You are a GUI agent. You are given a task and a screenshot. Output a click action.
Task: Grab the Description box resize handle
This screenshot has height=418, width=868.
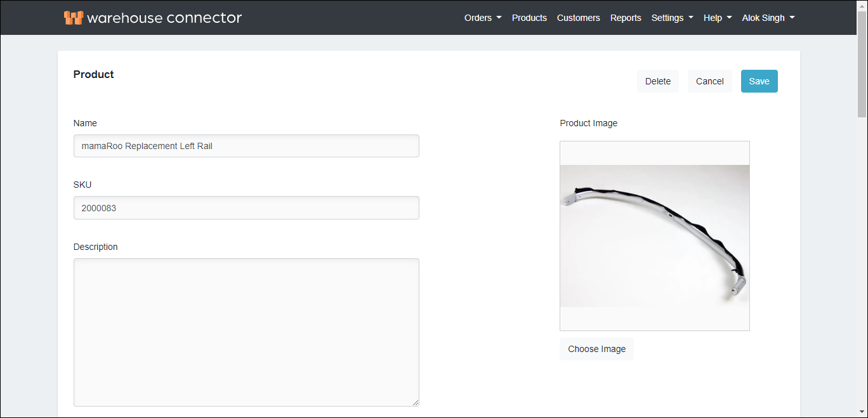(x=416, y=402)
